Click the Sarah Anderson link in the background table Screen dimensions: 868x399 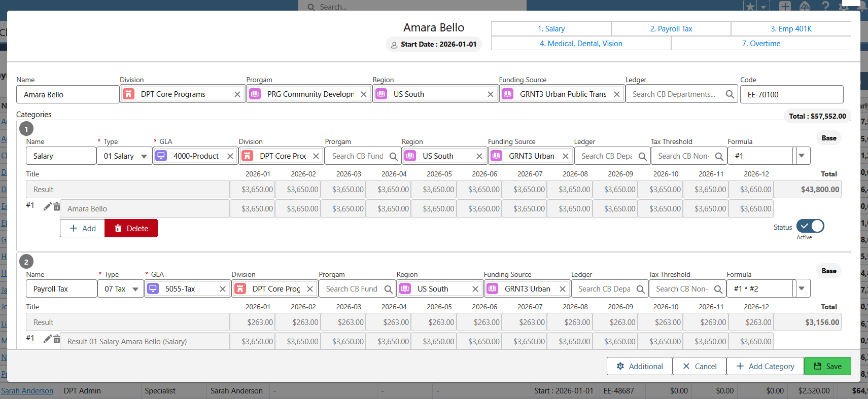coord(27,391)
